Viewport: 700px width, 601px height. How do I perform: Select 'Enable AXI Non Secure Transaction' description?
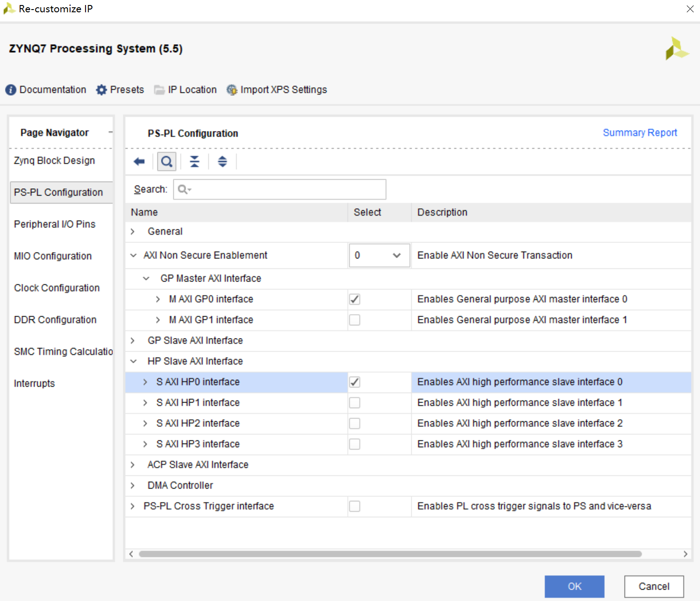click(x=495, y=255)
